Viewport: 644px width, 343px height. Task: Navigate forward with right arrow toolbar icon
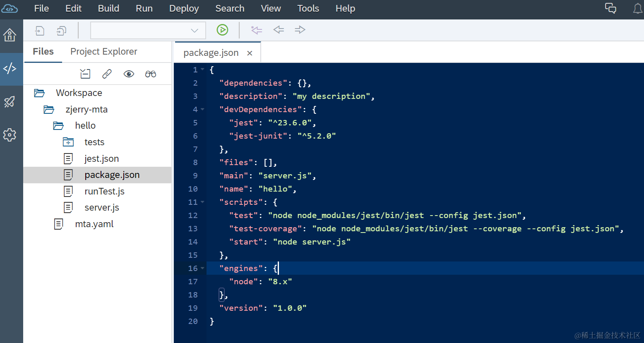300,30
